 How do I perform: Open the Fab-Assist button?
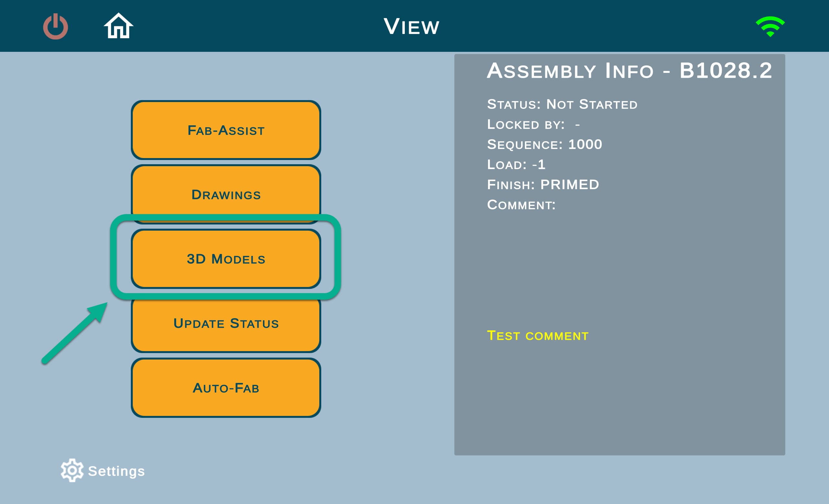coord(226,130)
